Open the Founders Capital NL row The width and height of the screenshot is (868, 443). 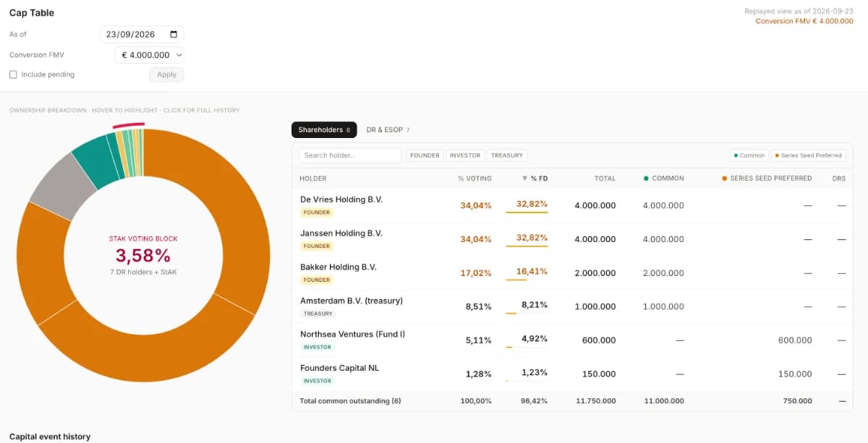(x=573, y=374)
